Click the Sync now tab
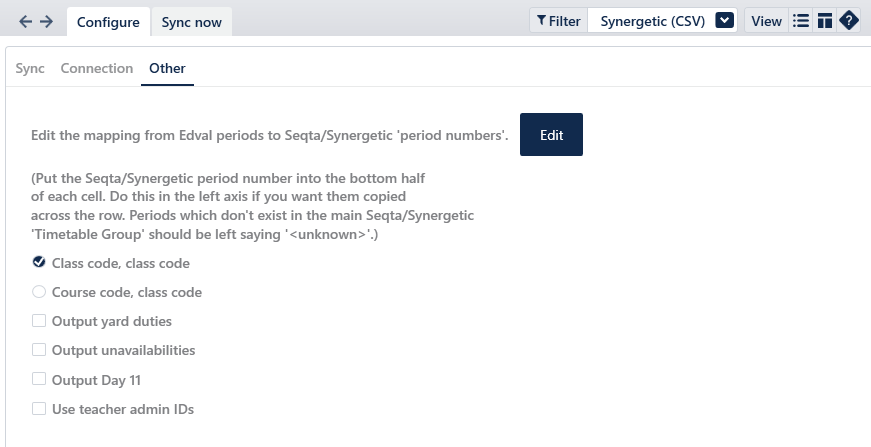 tap(191, 22)
